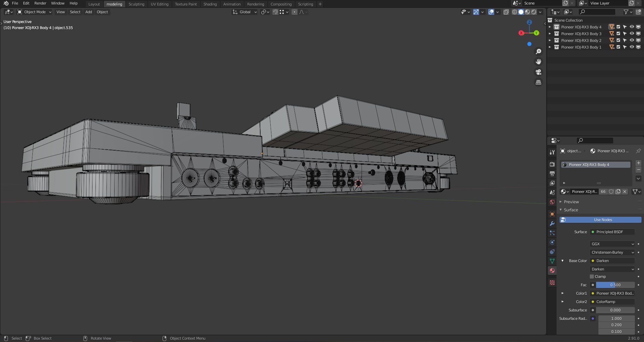The height and width of the screenshot is (342, 644).
Task: Hide Pioneer XDJ-RX3 Body 2 in viewport
Action: (x=632, y=40)
